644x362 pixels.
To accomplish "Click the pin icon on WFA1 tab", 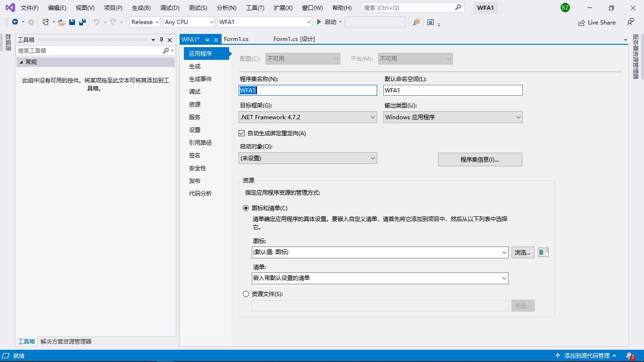I will [x=207, y=40].
